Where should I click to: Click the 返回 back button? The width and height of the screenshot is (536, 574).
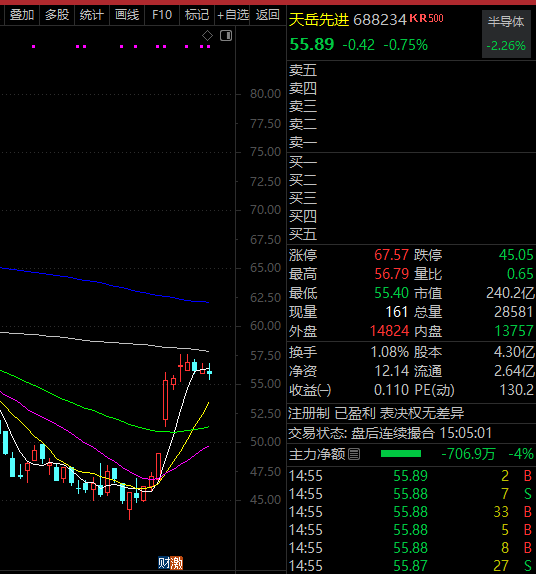click(x=268, y=15)
